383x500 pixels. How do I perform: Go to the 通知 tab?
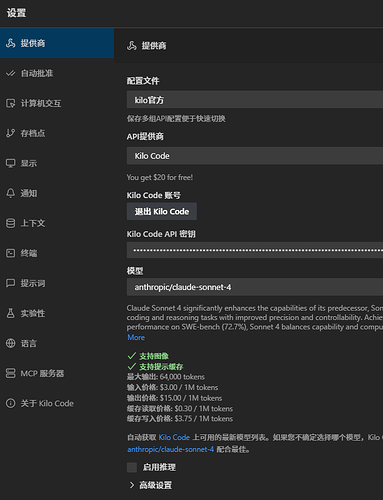point(57,193)
